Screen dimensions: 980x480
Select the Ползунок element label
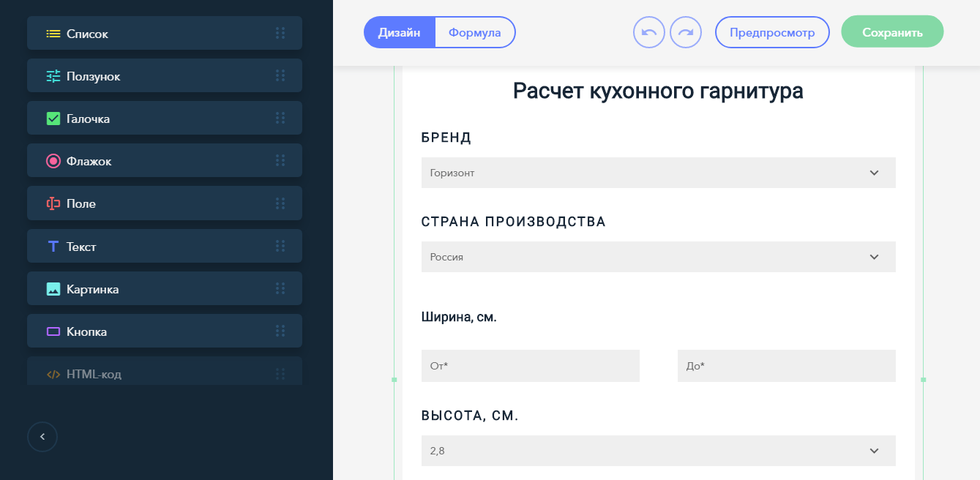pyautogui.click(x=93, y=76)
